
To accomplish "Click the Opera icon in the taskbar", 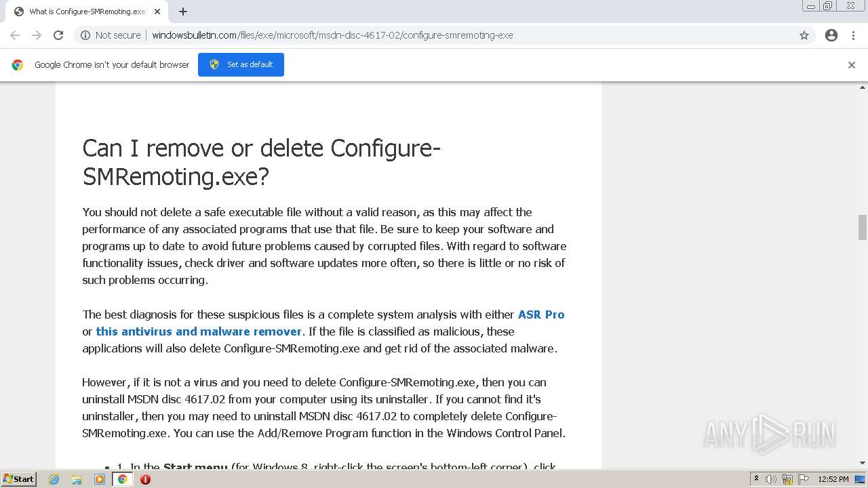I will (x=145, y=479).
